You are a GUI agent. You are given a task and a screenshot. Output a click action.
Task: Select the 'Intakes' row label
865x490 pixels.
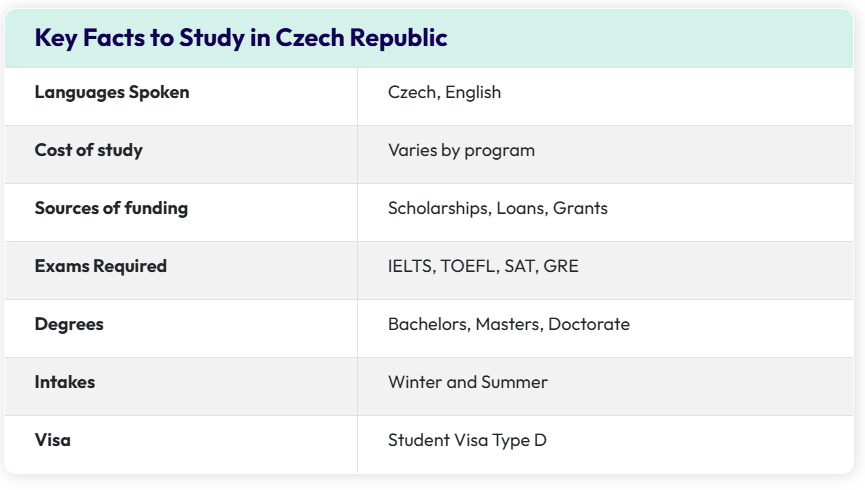[x=65, y=382]
